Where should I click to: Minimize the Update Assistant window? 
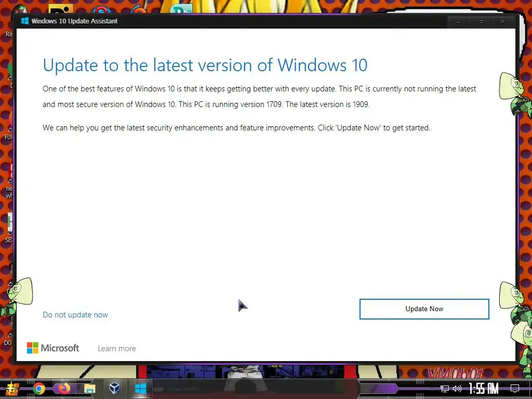458,22
